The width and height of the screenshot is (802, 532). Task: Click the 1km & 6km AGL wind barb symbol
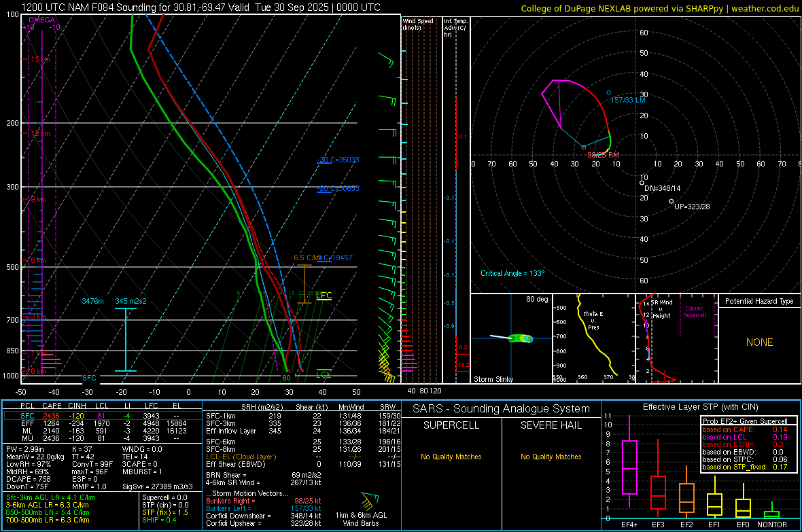coord(370,500)
